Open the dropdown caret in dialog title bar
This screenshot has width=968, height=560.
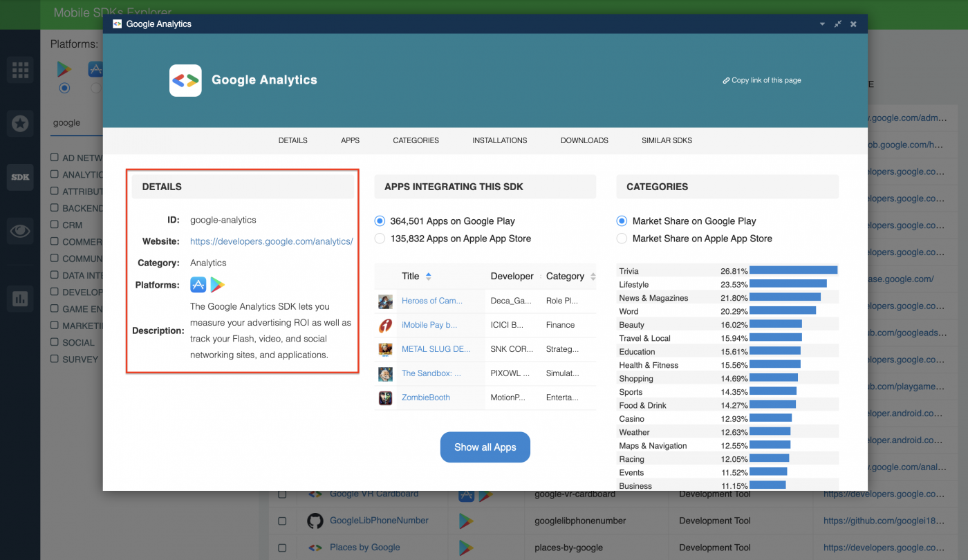pos(822,24)
